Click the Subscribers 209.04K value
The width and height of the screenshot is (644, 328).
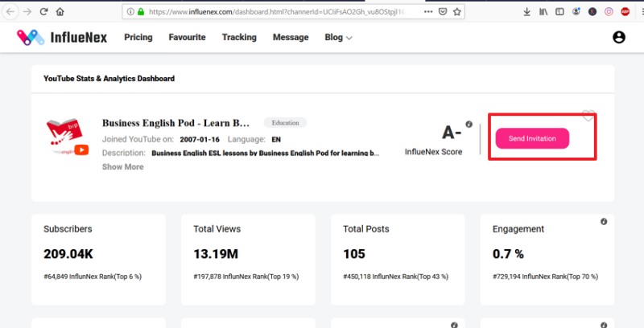(x=68, y=254)
